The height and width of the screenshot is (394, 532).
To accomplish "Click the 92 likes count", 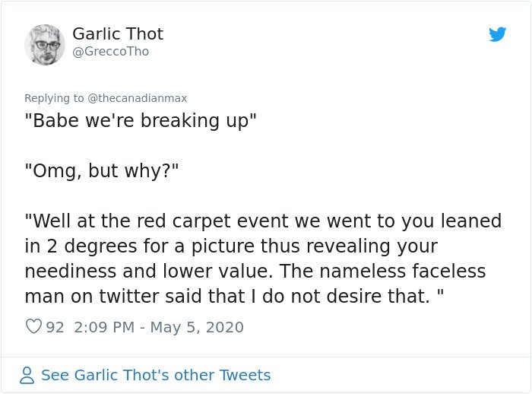I will [x=55, y=328].
